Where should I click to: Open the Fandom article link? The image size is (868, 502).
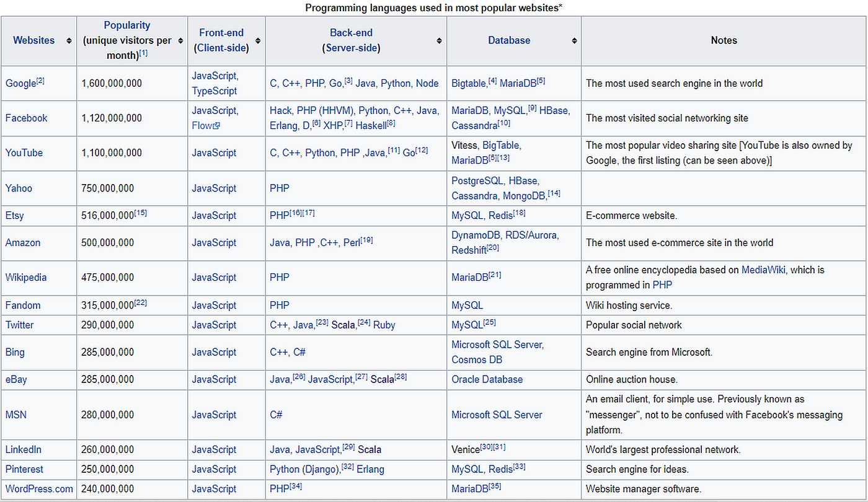pos(23,306)
